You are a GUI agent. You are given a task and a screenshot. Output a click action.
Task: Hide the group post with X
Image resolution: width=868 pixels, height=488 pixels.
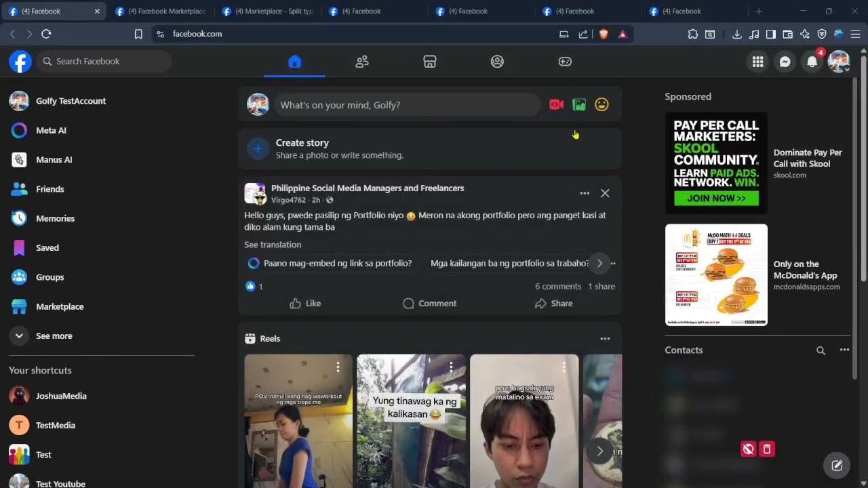tap(605, 193)
